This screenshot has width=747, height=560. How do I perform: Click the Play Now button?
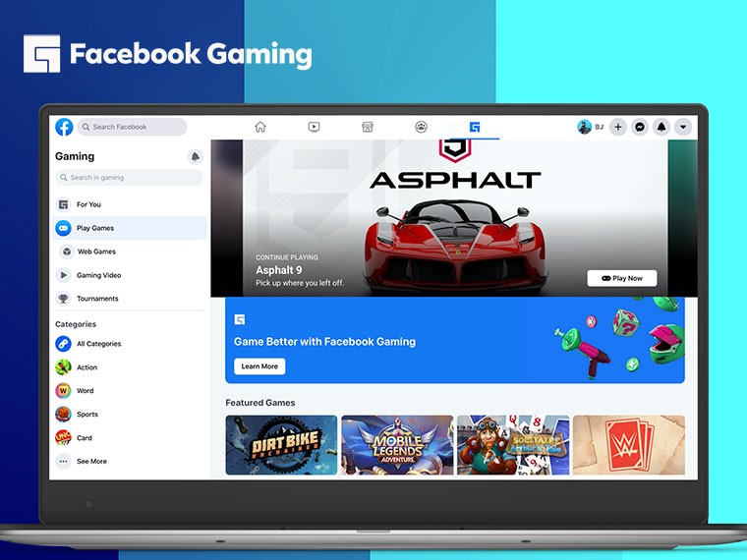tap(622, 278)
